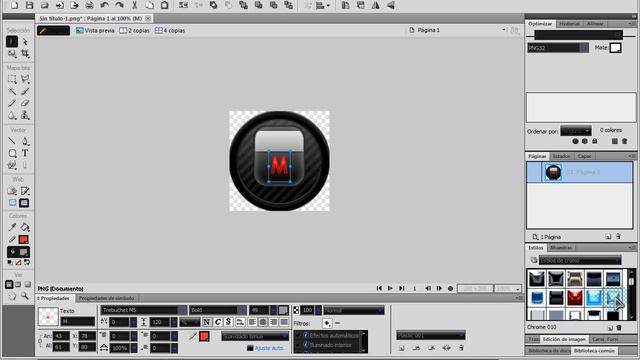Screen dimensions: 640x360
Task: Choose the Scale transform tool
Action: click(12, 53)
